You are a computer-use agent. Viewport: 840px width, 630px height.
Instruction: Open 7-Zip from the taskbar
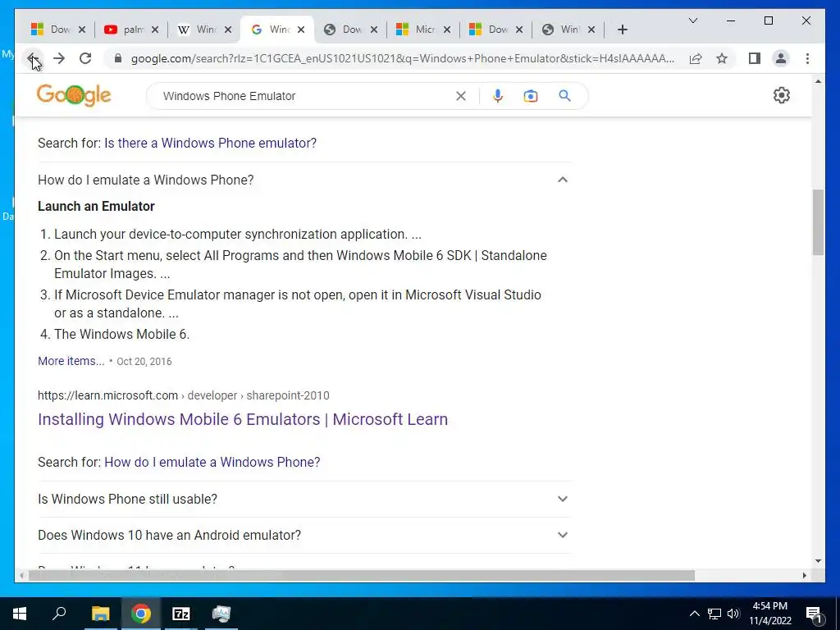(180, 614)
